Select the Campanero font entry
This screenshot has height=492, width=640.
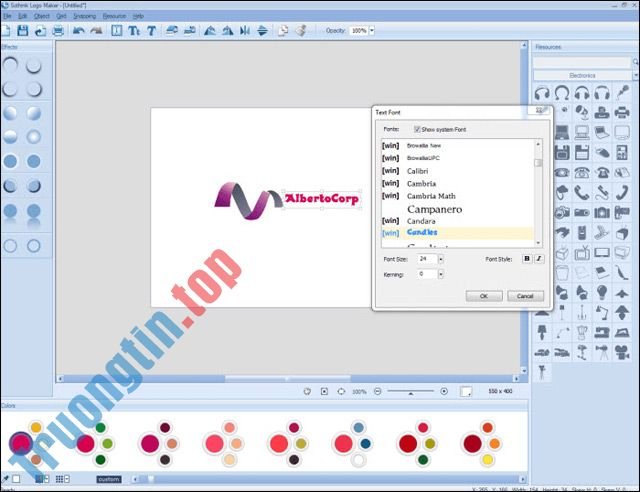(x=457, y=209)
